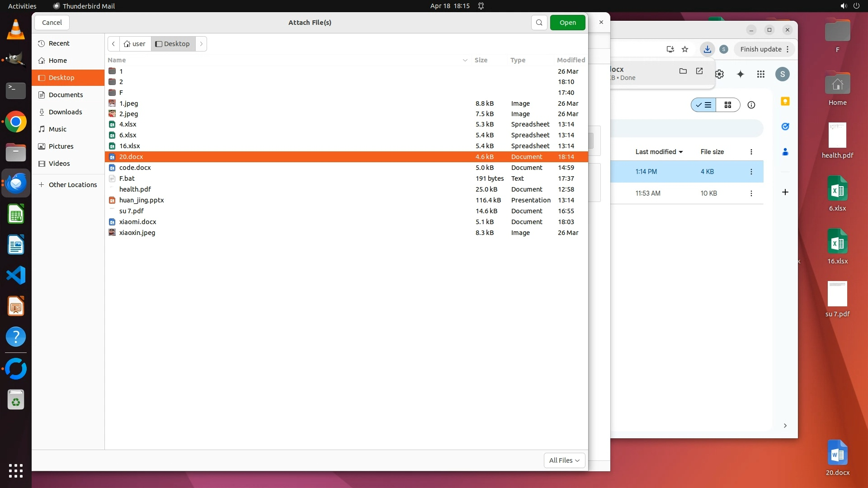Screen dimensions: 868x488
Task: Select Downloads in the places sidebar
Action: (65, 112)
